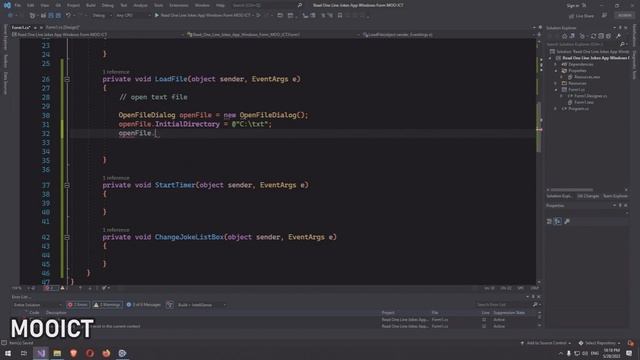This screenshot has height=360, width=640.
Task: Collapse the LoadFile method outline toggle
Action: coord(67,79)
